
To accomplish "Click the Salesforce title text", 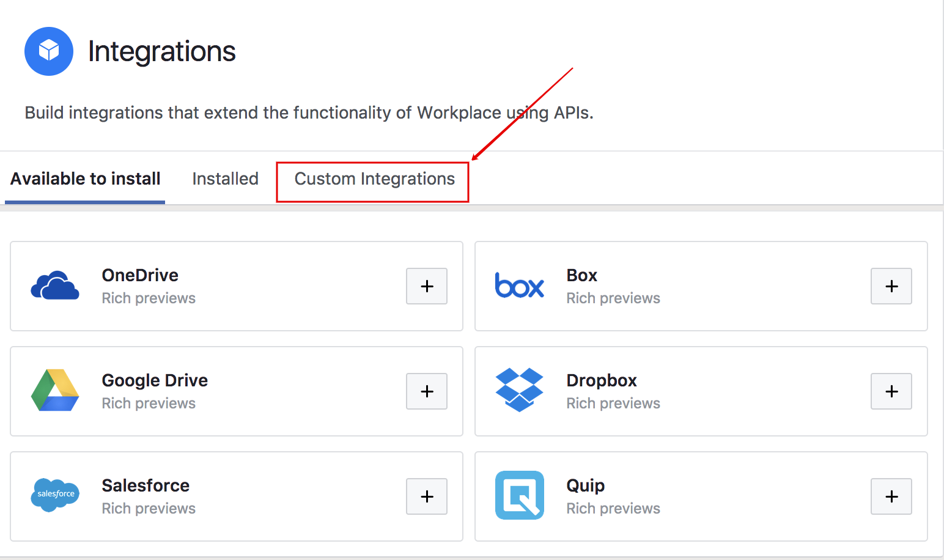I will pyautogui.click(x=146, y=485).
